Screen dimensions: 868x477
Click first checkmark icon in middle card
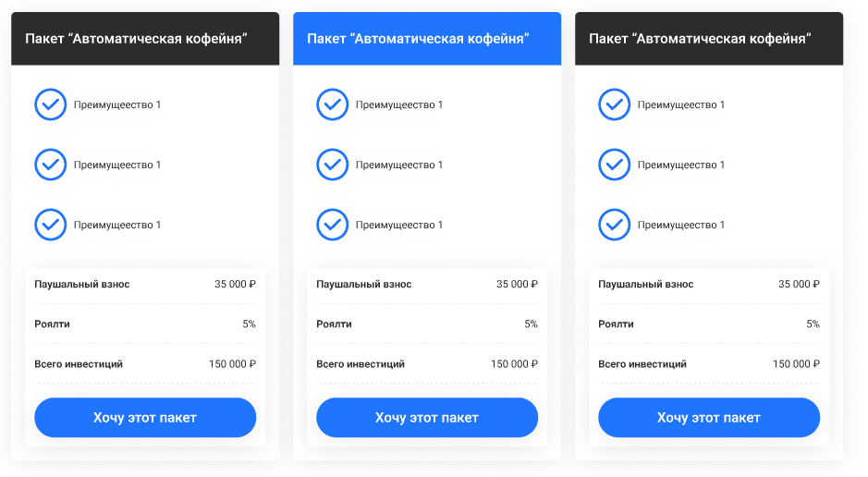(333, 104)
